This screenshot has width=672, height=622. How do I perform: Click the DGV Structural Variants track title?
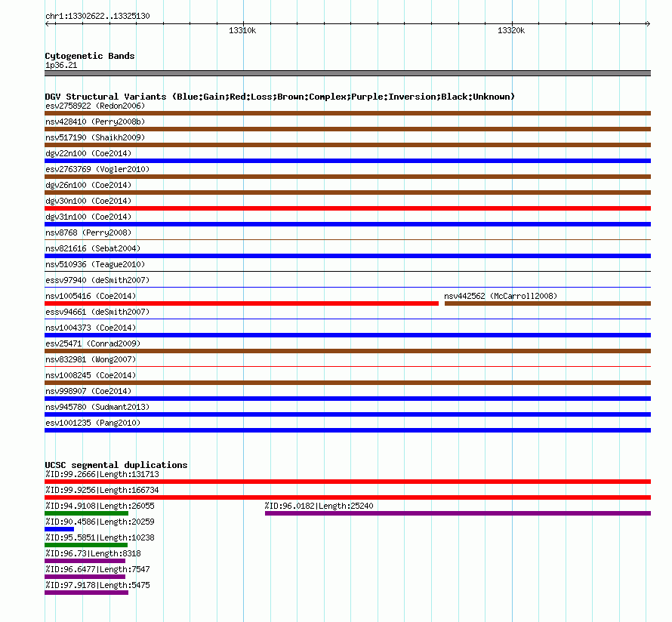(x=280, y=97)
